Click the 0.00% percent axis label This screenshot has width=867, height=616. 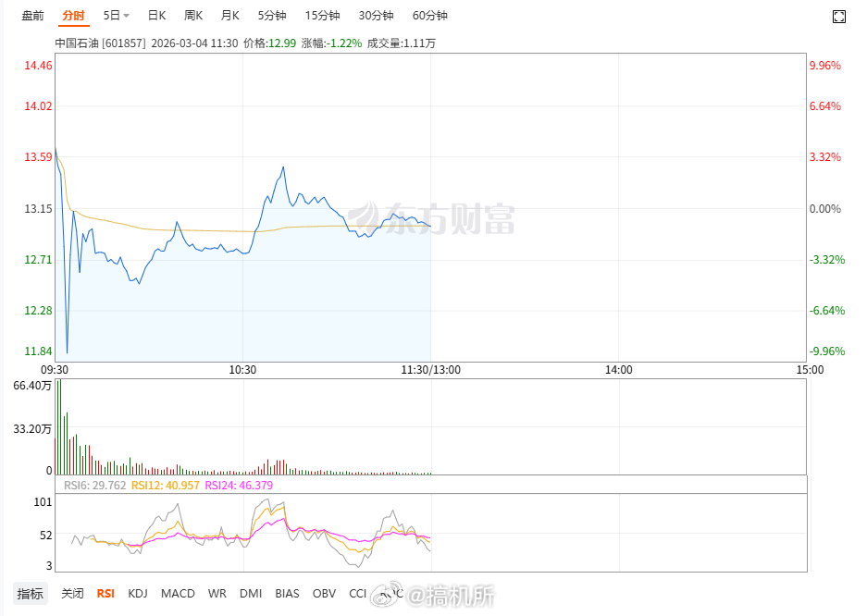(x=825, y=208)
